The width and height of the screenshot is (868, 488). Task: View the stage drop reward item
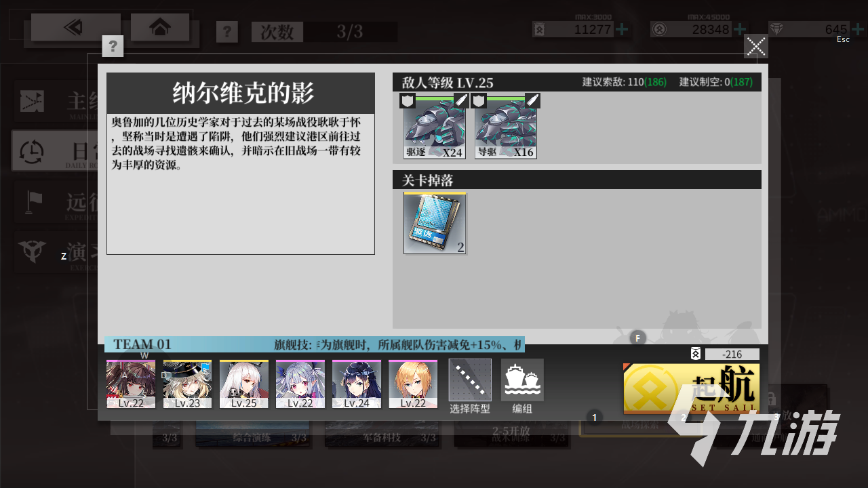[x=435, y=223]
